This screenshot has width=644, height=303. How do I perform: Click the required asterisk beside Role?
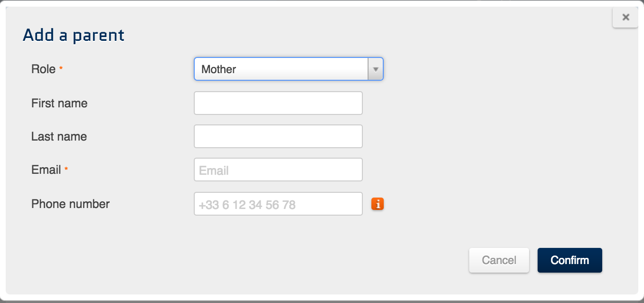[x=61, y=69]
